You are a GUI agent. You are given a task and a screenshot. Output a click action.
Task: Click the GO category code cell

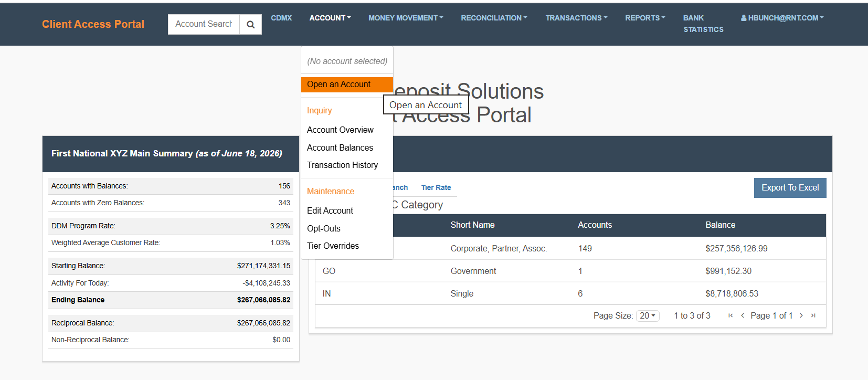(x=329, y=271)
